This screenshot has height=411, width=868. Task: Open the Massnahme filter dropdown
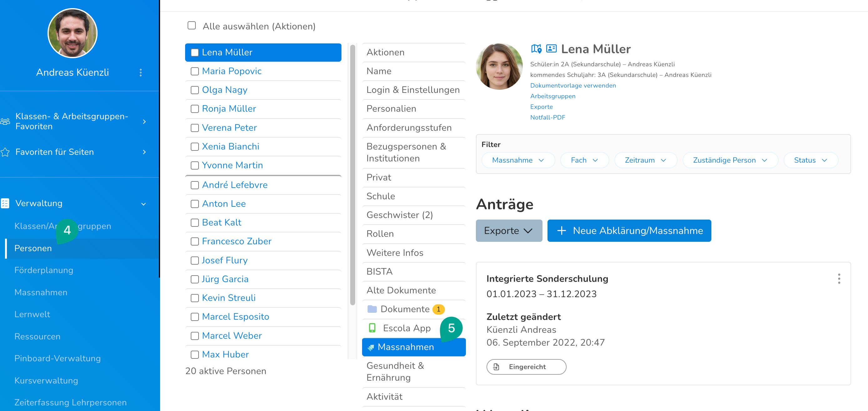518,160
